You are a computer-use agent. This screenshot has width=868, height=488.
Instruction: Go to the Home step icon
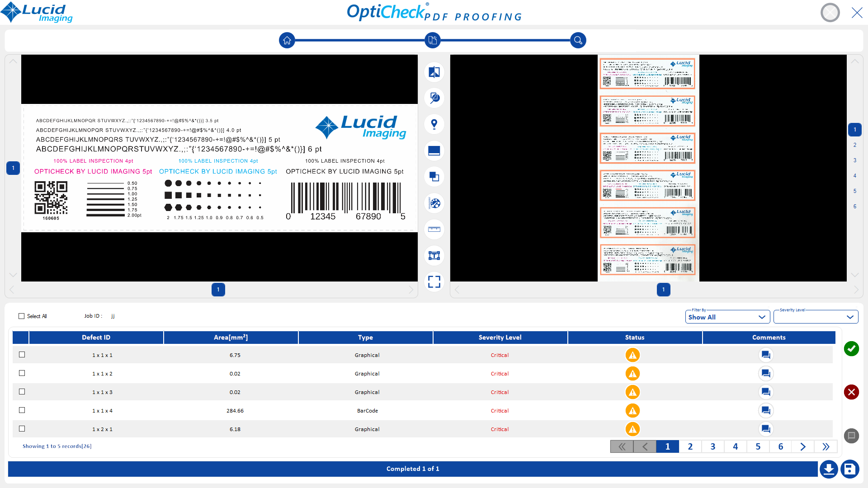pos(287,40)
